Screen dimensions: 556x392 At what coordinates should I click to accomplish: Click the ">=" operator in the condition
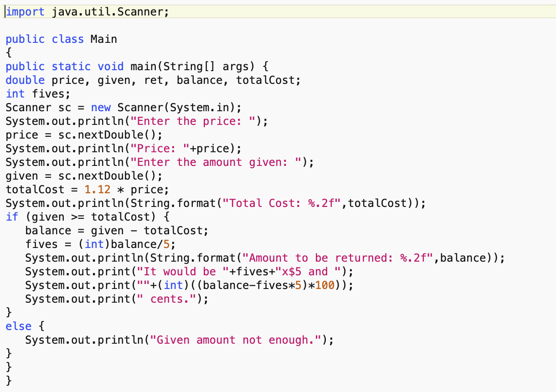(78, 217)
